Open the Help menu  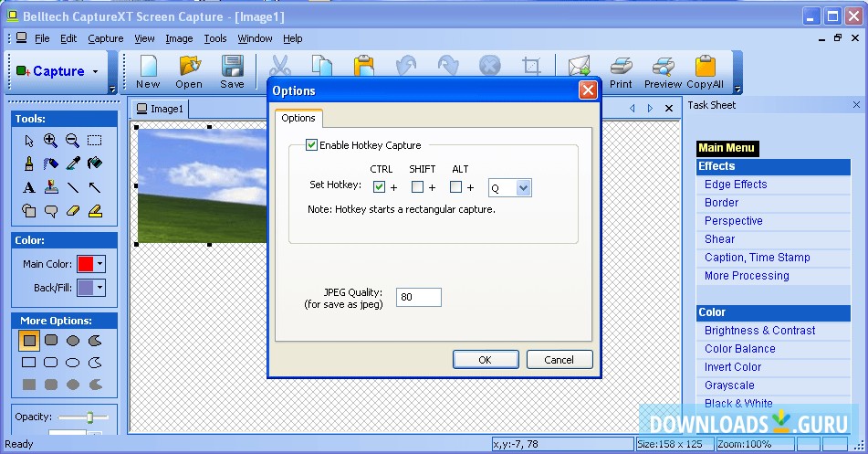coord(293,38)
